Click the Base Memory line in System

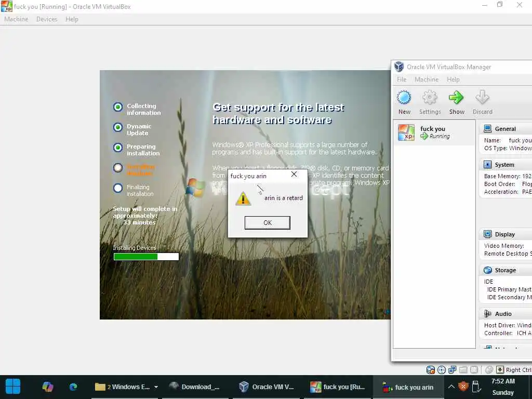click(x=508, y=176)
